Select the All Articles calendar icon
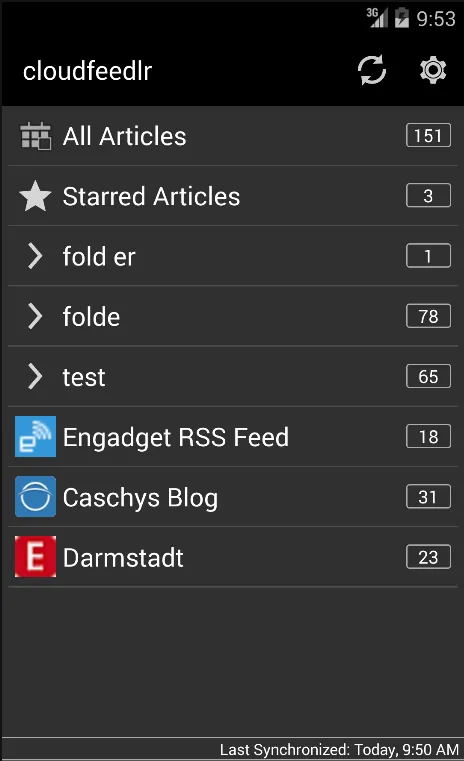 click(35, 136)
